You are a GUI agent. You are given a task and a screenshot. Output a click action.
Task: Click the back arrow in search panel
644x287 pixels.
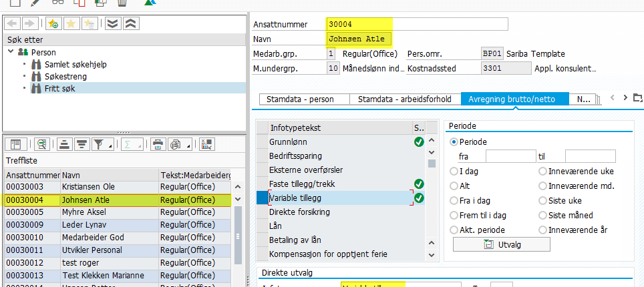point(12,24)
